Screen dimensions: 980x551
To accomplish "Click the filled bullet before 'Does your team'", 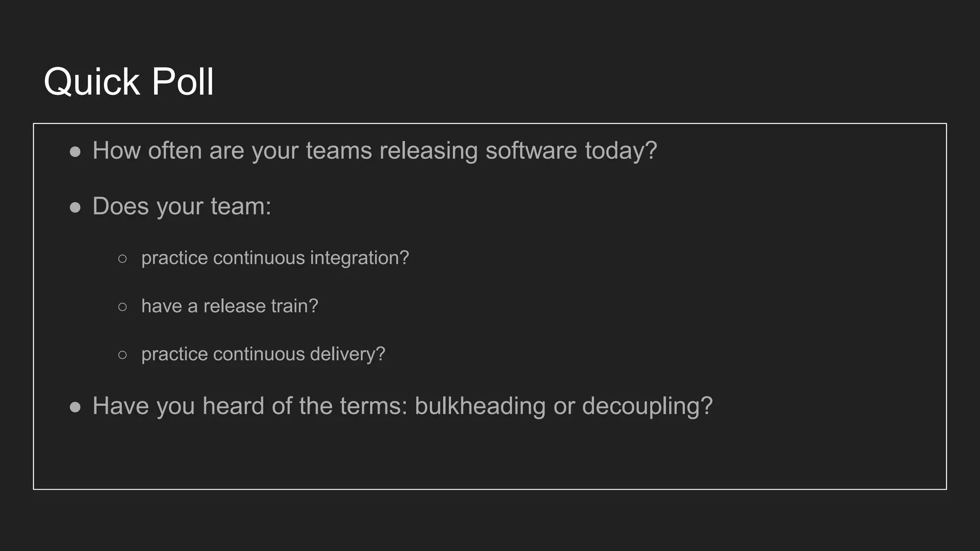I will tap(75, 208).
